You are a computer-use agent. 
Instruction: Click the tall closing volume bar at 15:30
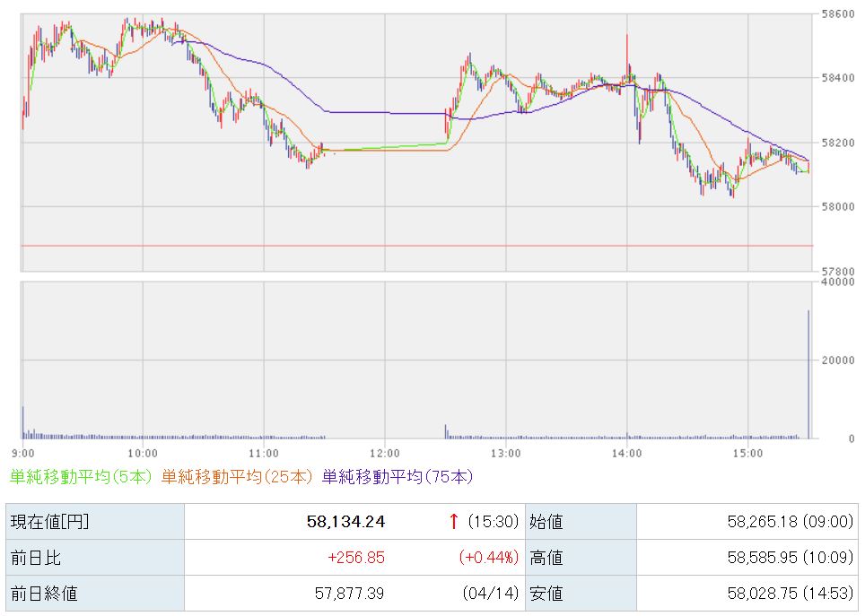808,375
